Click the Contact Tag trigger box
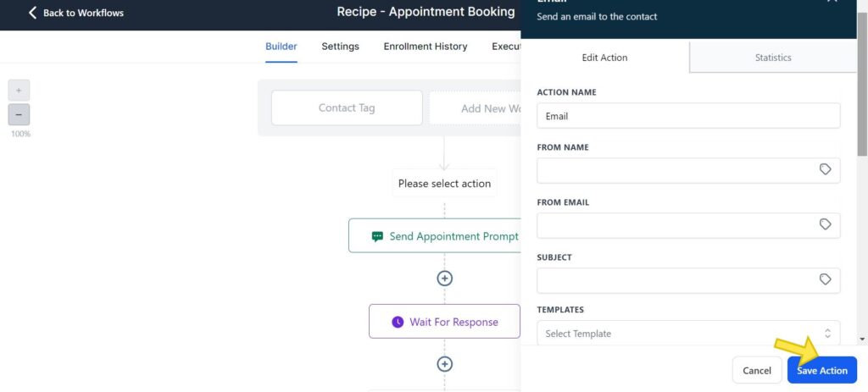 347,108
